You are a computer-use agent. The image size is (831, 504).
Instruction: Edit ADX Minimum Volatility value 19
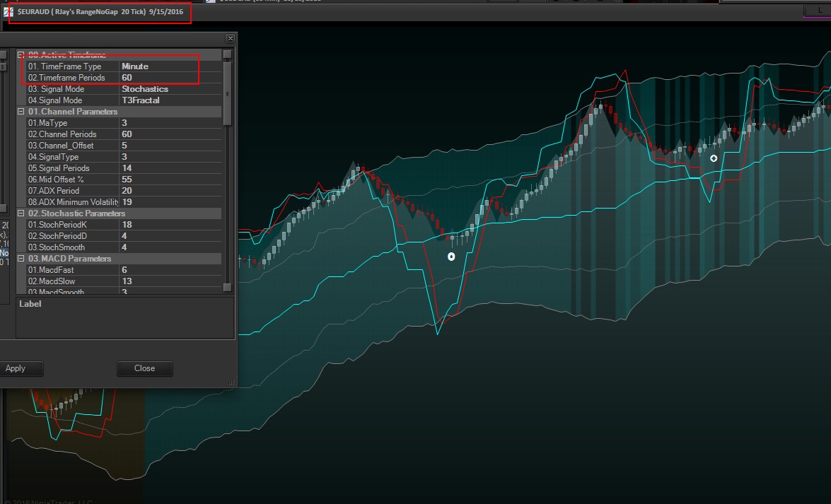pyautogui.click(x=170, y=202)
